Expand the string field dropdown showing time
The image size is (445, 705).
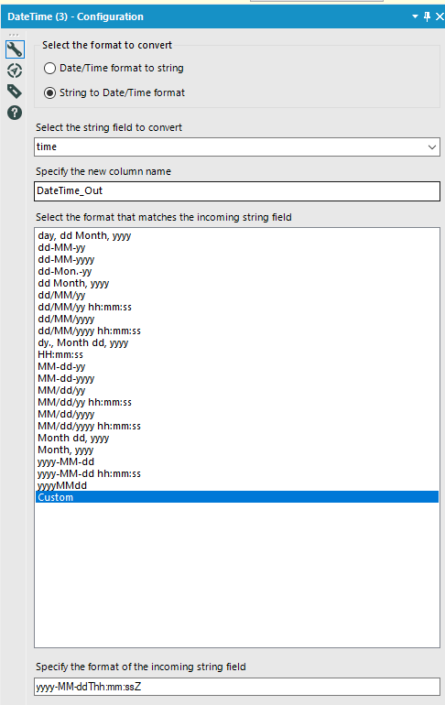point(237,147)
